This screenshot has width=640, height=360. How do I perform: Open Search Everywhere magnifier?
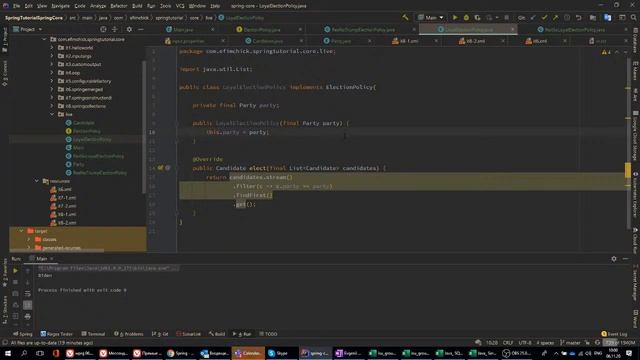point(633,18)
